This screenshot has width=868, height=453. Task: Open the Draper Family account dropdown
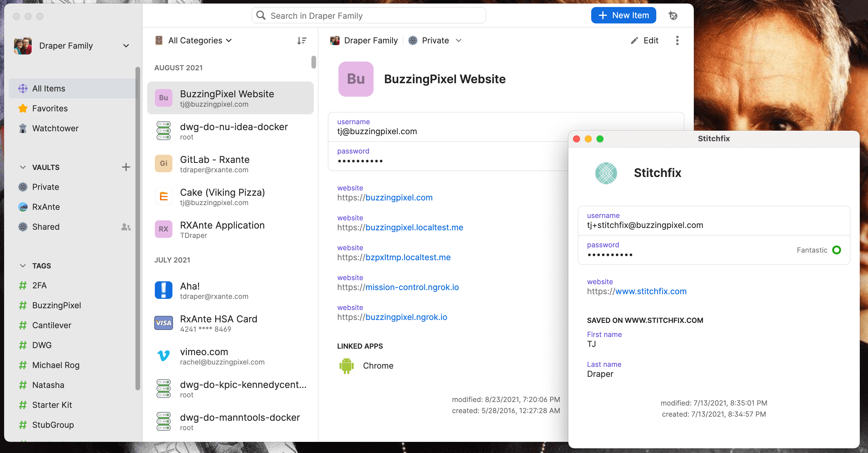point(126,46)
